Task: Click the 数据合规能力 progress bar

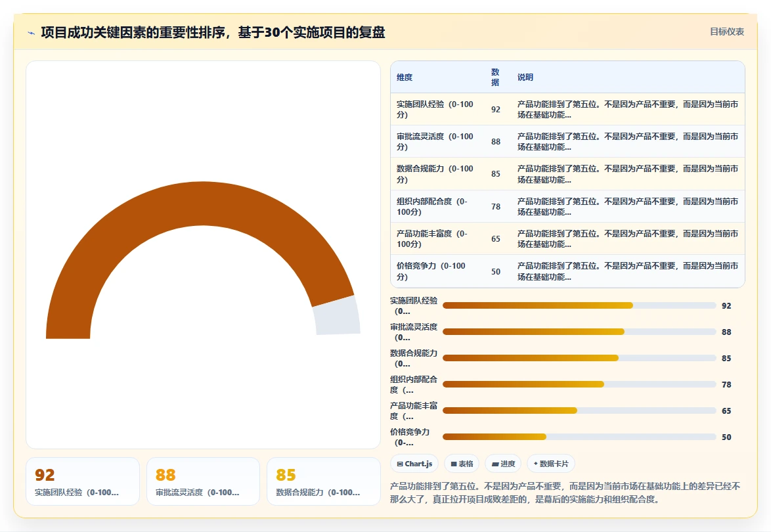Action: point(579,358)
